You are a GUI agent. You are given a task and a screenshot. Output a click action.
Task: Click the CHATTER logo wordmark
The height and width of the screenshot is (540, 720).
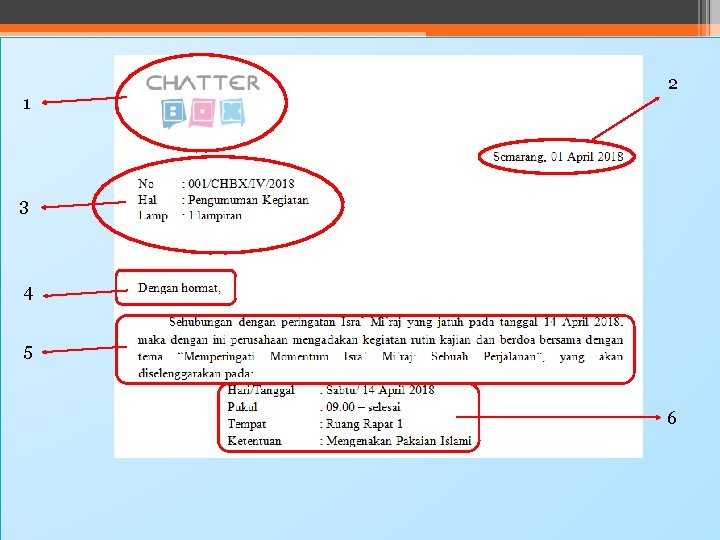pos(203,83)
